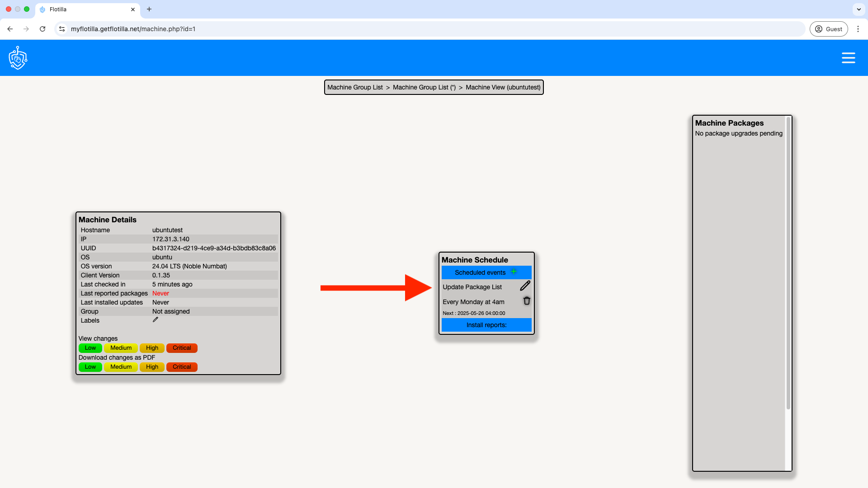Download High changes as PDF

152,367
